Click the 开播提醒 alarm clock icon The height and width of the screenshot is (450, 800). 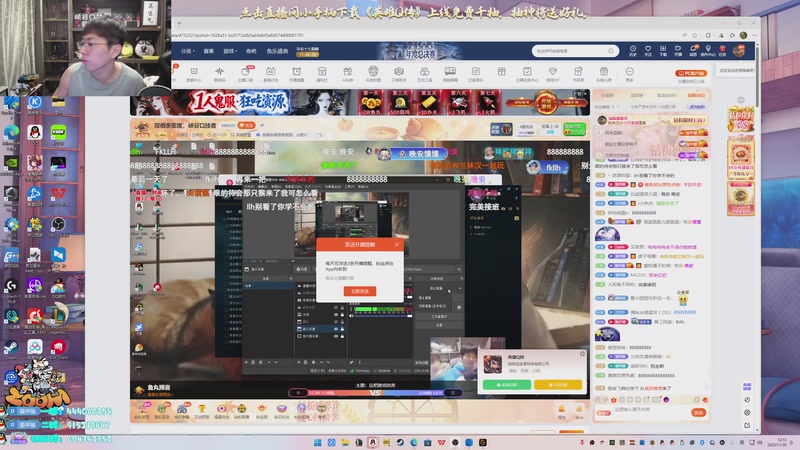[296, 74]
